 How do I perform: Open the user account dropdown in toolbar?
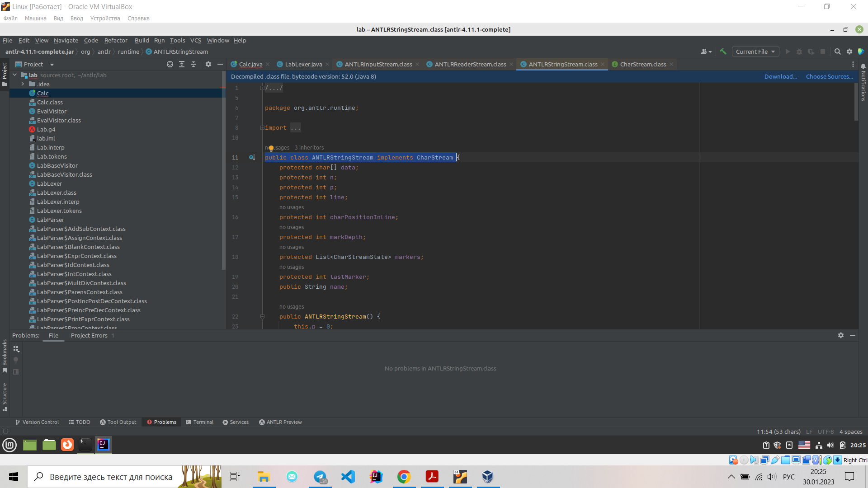click(706, 52)
